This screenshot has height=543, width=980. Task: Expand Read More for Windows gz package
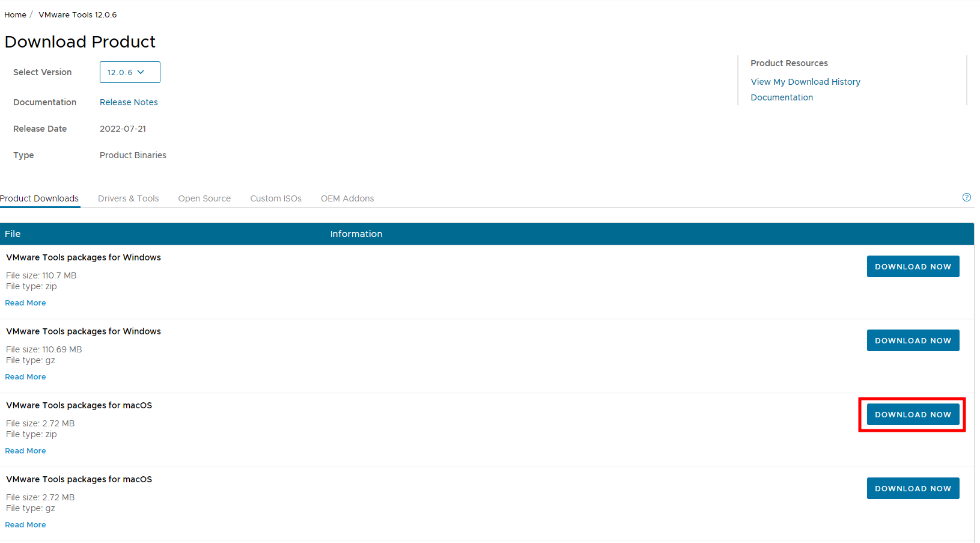tap(25, 377)
